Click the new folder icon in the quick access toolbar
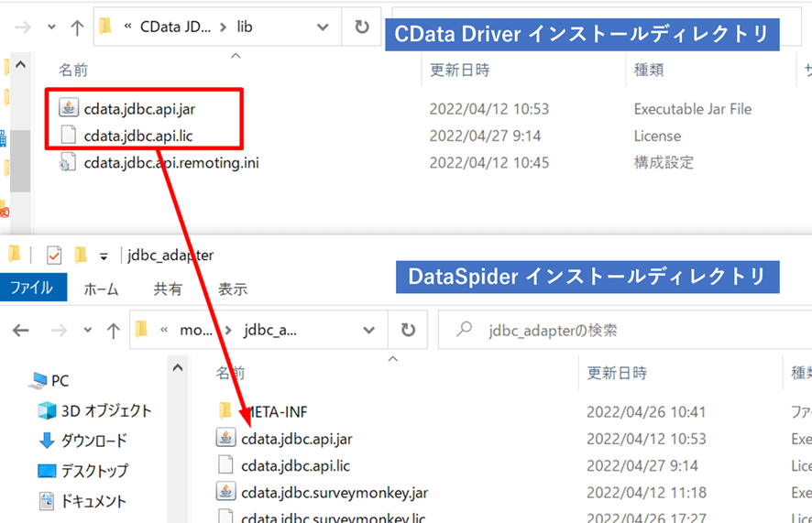 click(81, 255)
